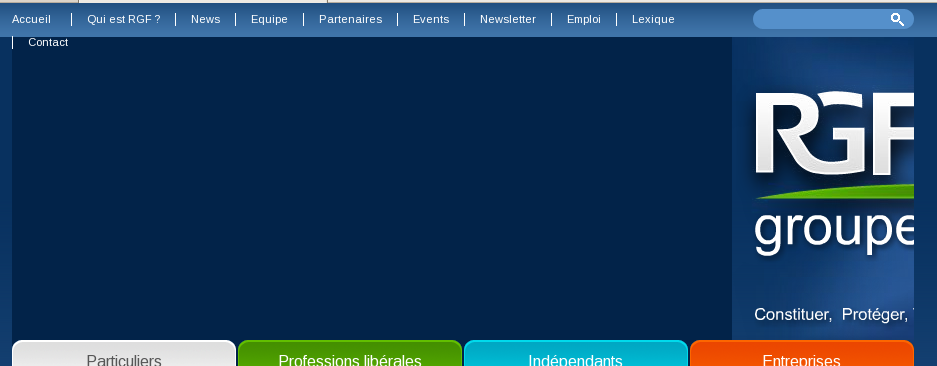Image resolution: width=937 pixels, height=366 pixels.
Task: Open the Events page
Action: [431, 19]
